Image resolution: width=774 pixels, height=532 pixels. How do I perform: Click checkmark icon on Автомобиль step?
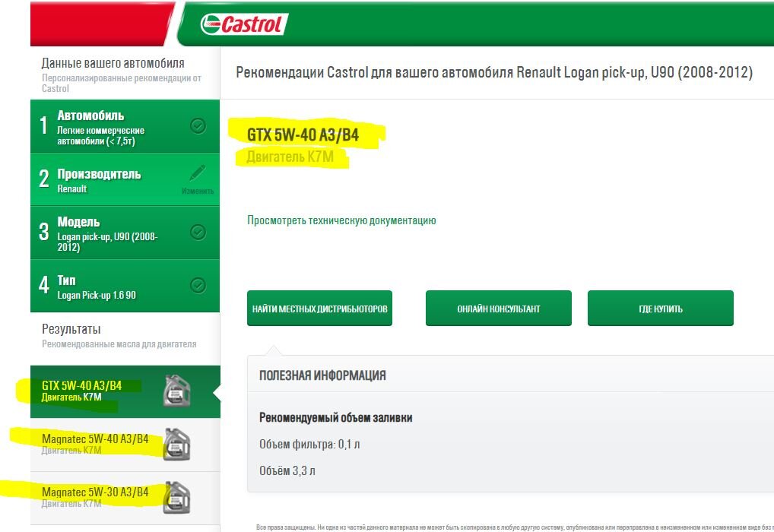point(198,126)
